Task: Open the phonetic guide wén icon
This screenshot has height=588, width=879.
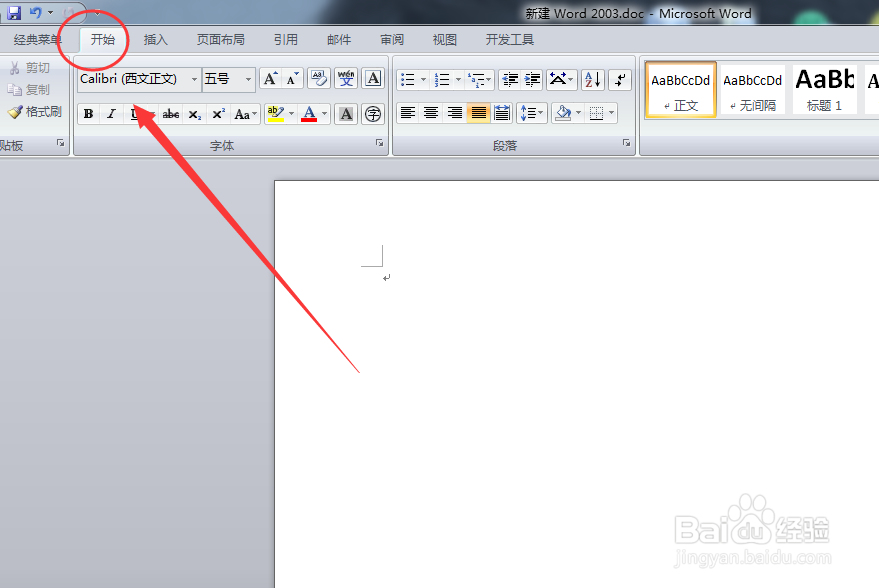Action: (x=346, y=78)
